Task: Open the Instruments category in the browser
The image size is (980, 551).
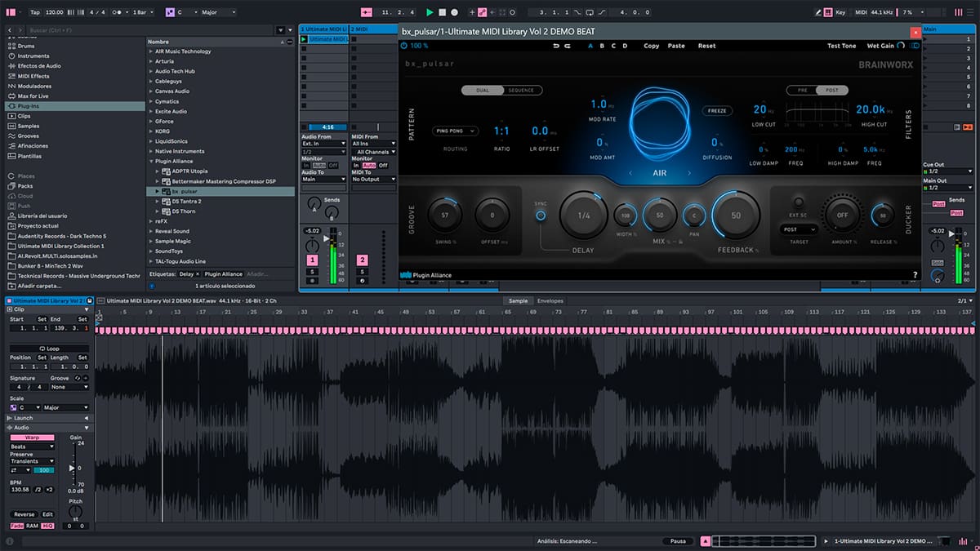Action: [33, 56]
